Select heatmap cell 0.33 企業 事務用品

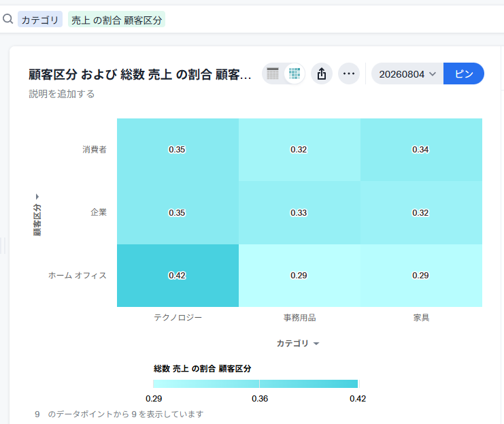(x=299, y=212)
